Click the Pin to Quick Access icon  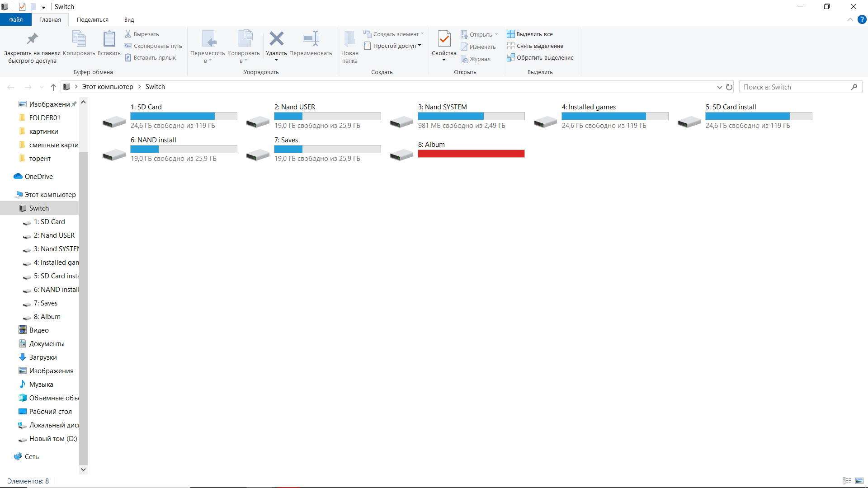click(32, 39)
